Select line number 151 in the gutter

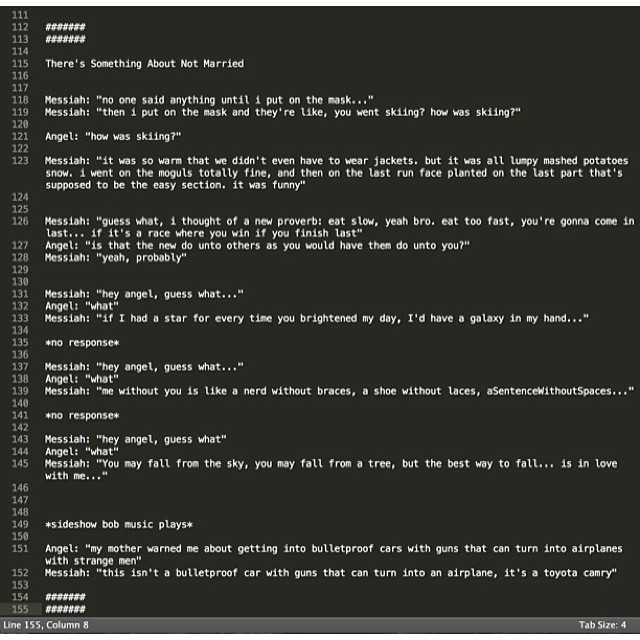[x=20, y=548]
